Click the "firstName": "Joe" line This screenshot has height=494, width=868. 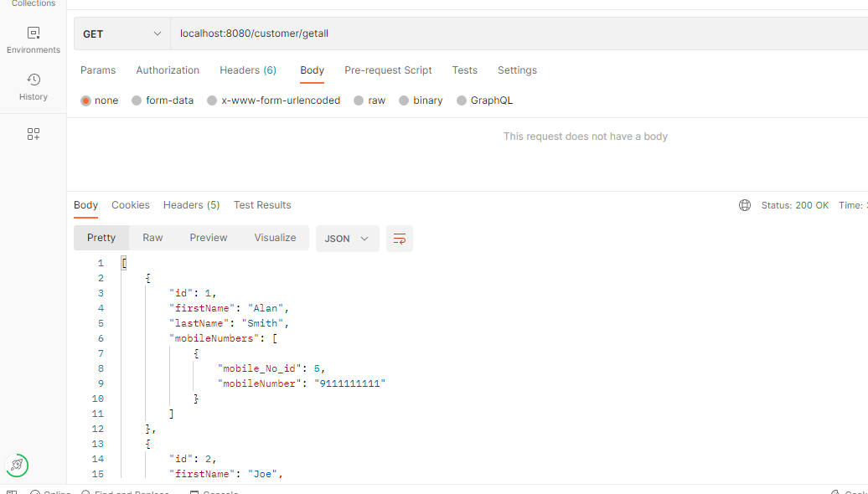tap(226, 474)
